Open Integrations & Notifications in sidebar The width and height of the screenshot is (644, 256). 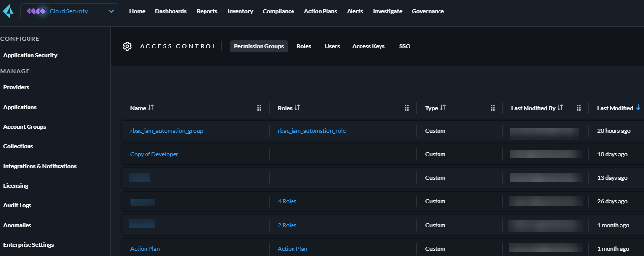(x=40, y=166)
